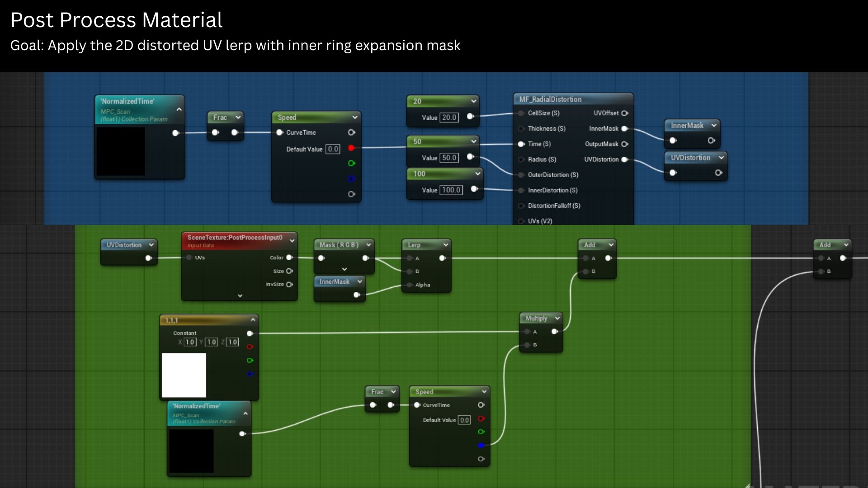Click the Alpha input pin on Lerp node
This screenshot has width=868, height=488.
point(410,285)
